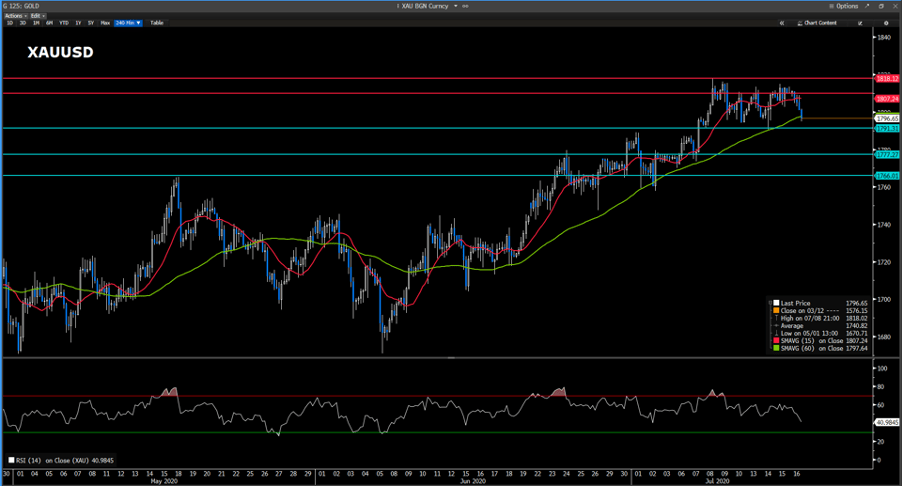Click the G 125: GOLD window title

[x=21, y=6]
